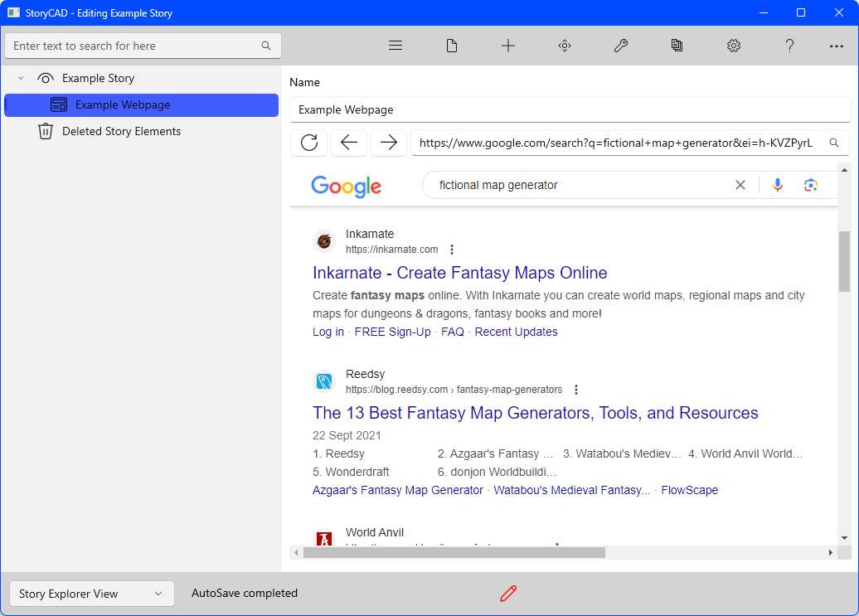The height and width of the screenshot is (616, 859).
Task: Click the AutoSave completed status text
Action: pyautogui.click(x=245, y=593)
